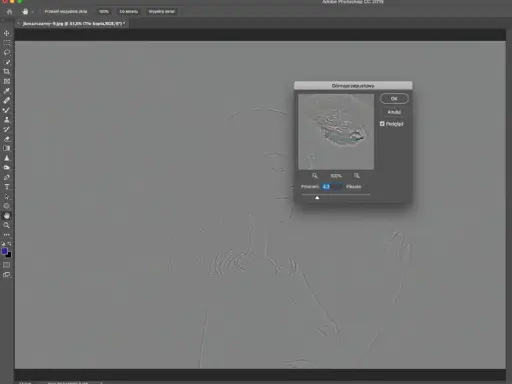Click the High Pass dialog title bar

coord(353,86)
